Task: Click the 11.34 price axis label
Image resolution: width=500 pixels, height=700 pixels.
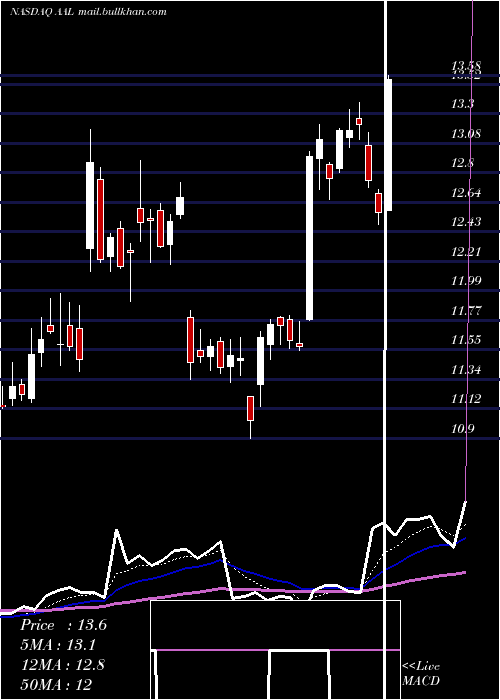Action: (x=466, y=369)
